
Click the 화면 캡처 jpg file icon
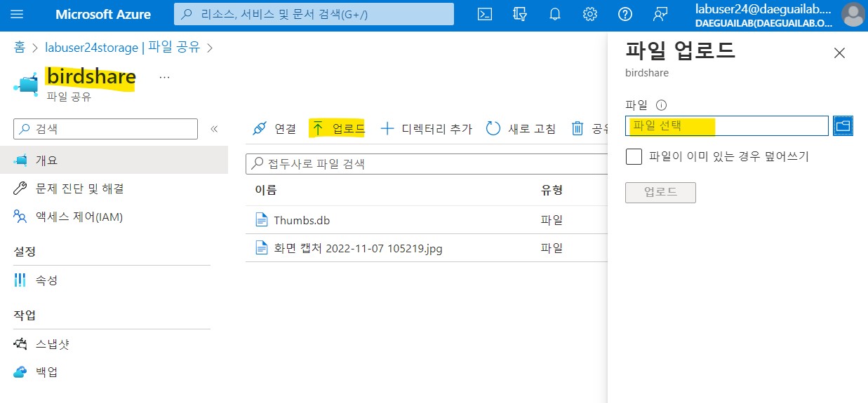[x=262, y=248]
